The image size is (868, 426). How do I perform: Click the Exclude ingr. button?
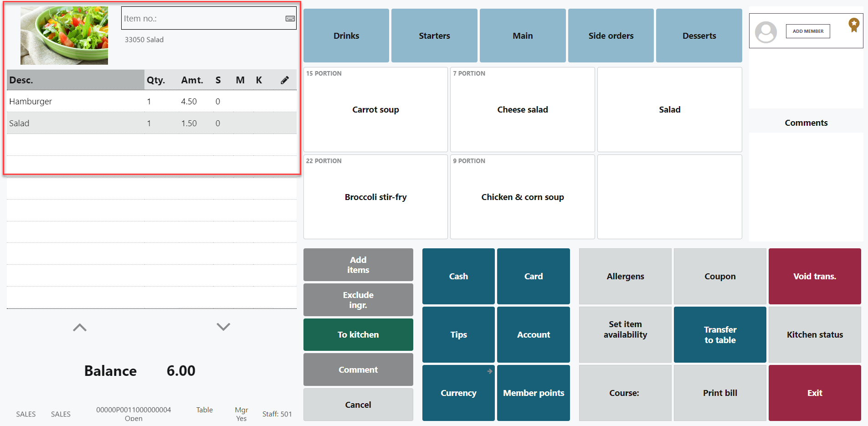pyautogui.click(x=358, y=300)
